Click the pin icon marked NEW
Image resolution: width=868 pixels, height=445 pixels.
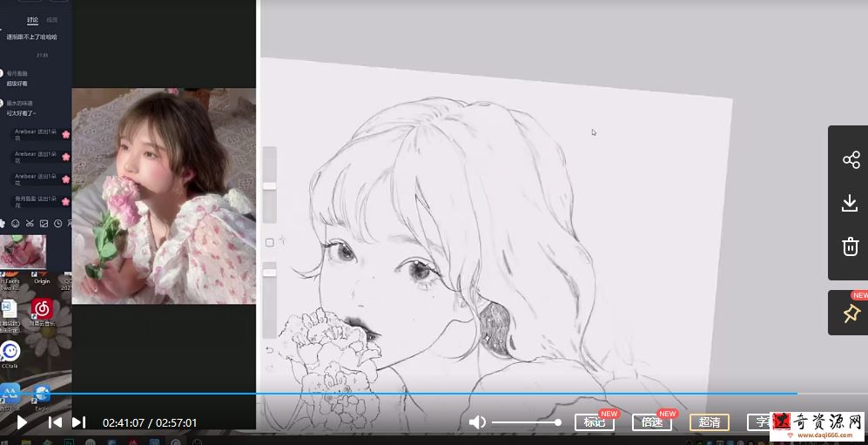851,314
